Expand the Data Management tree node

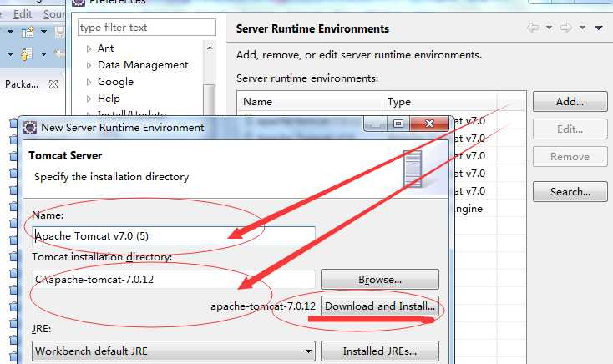pos(89,65)
